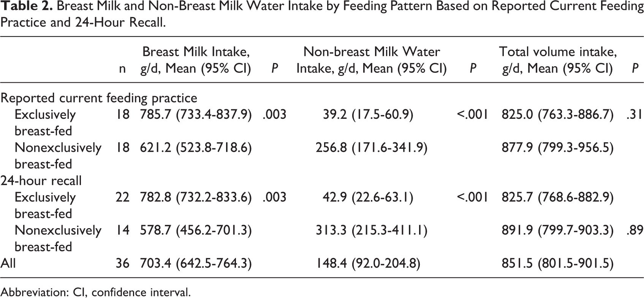Select the 851.5 (801.5-901.5) cell

coord(558,263)
